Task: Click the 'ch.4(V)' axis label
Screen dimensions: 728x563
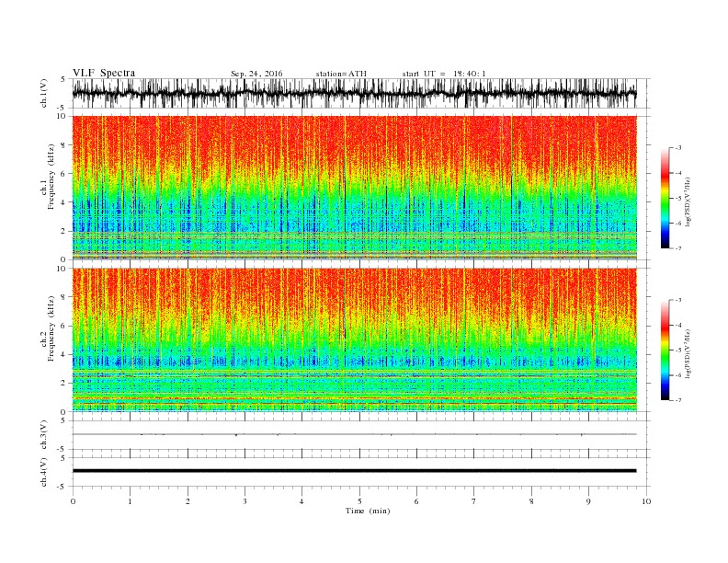Action: (44, 472)
